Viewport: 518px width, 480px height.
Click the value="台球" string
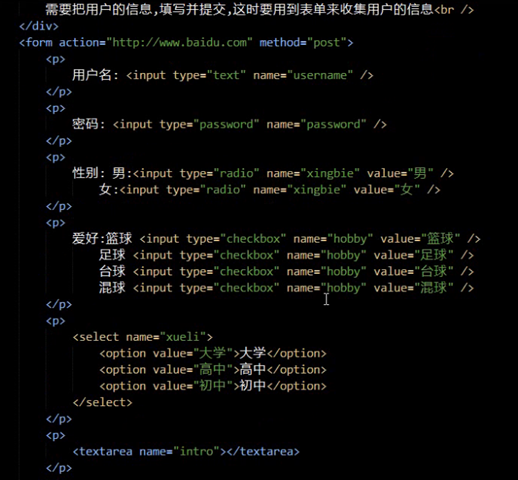click(x=433, y=271)
